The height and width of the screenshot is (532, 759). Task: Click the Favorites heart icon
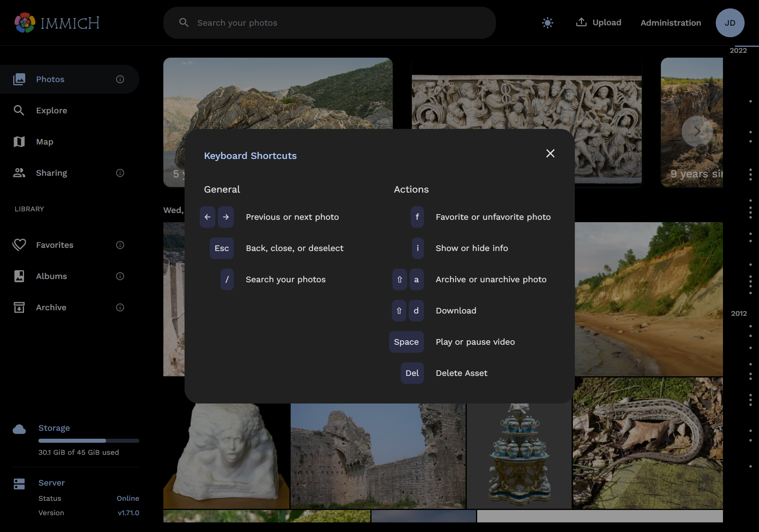point(19,245)
